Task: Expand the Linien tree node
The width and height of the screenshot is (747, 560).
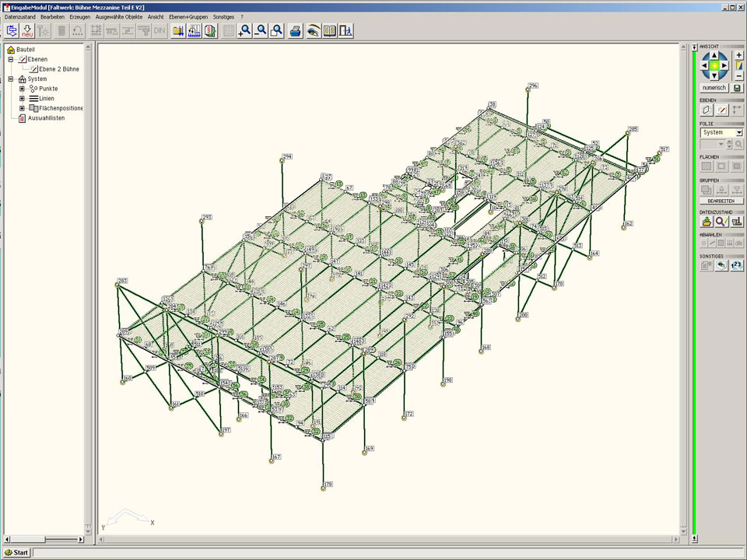Action: coord(23,99)
